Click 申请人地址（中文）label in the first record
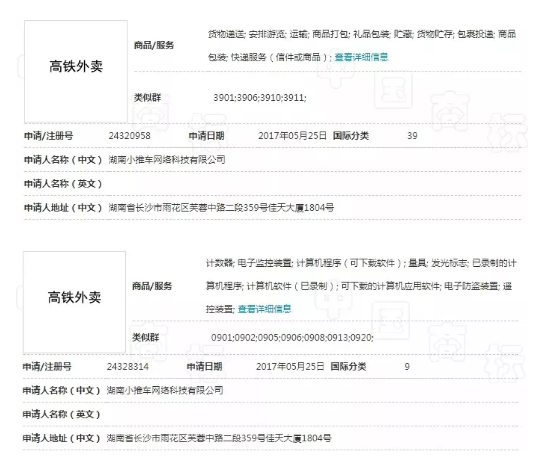This screenshot has height=460, width=536. click(x=63, y=207)
